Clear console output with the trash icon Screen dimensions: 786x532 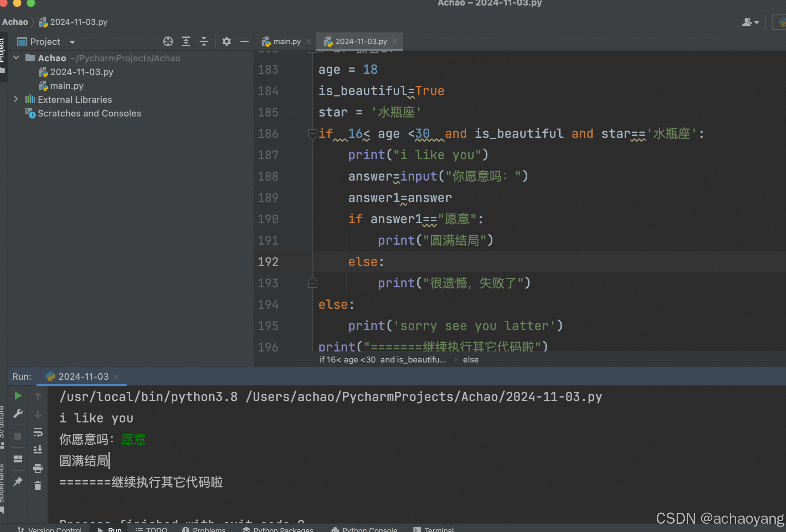point(38,486)
